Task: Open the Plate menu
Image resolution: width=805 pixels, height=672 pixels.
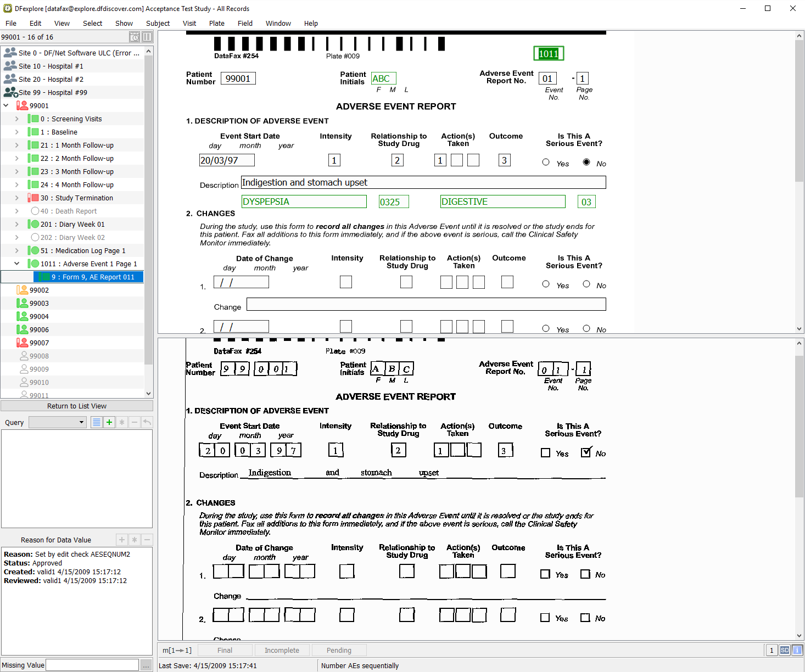Action: tap(216, 23)
